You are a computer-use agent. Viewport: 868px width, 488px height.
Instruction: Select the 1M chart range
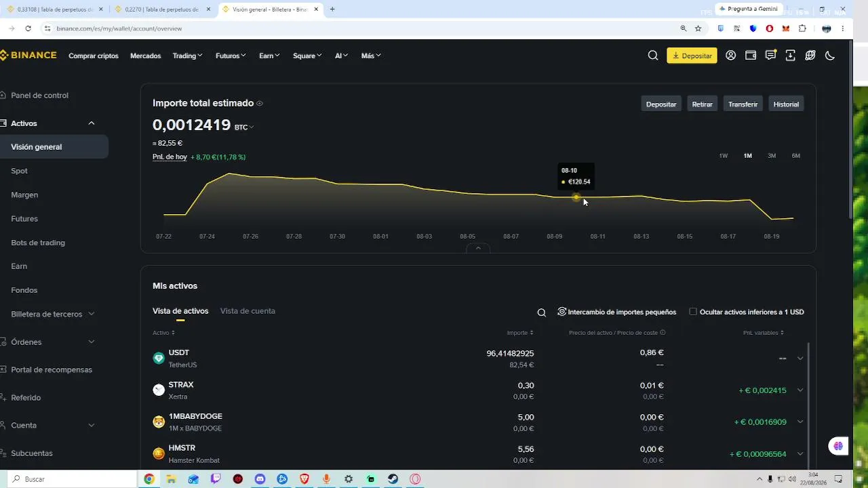coord(747,156)
